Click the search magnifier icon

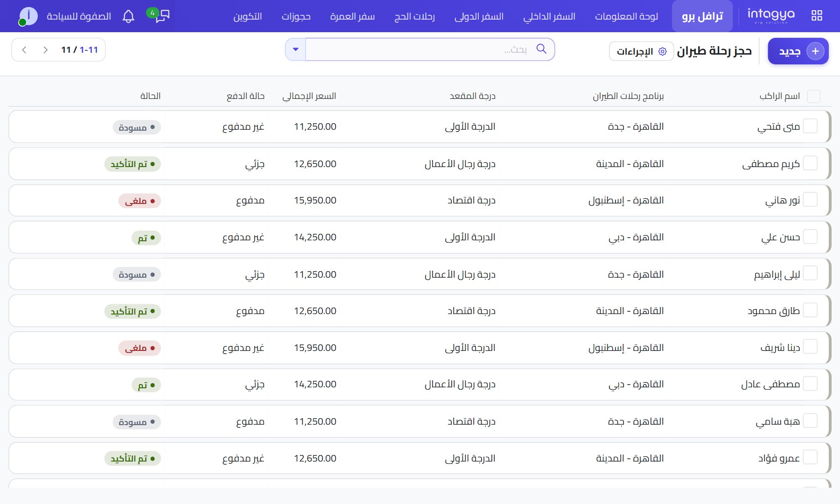[x=541, y=49]
